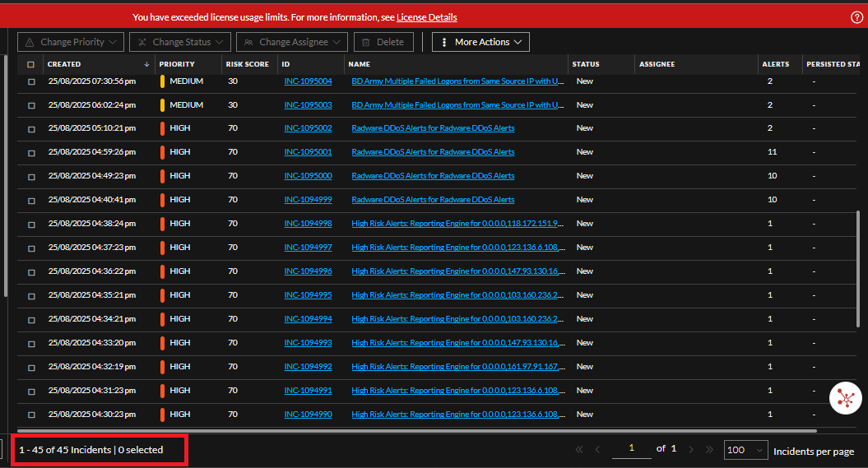868x468 pixels.
Task: Open the incidents per page dropdown
Action: [745, 450]
